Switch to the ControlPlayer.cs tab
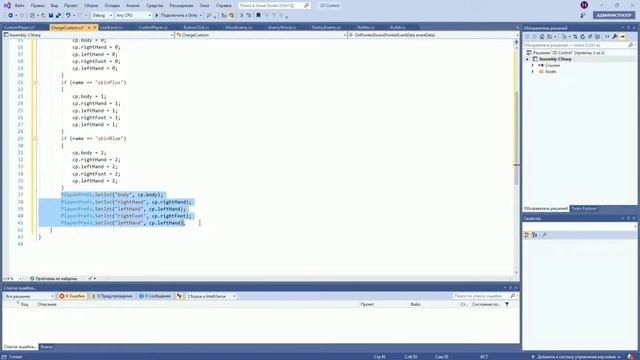The image size is (640, 360). point(153,27)
